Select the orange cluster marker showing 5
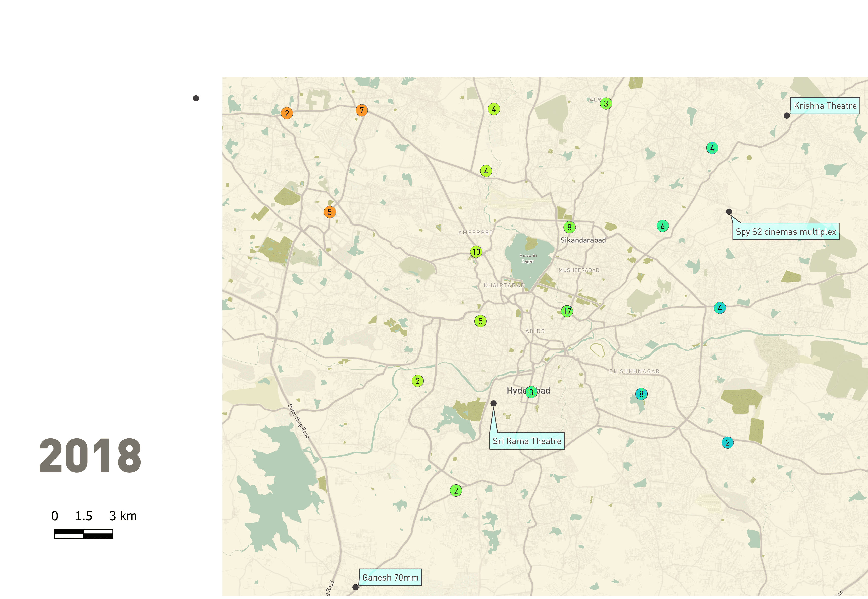Screen dimensions: 868x599 click(329, 212)
